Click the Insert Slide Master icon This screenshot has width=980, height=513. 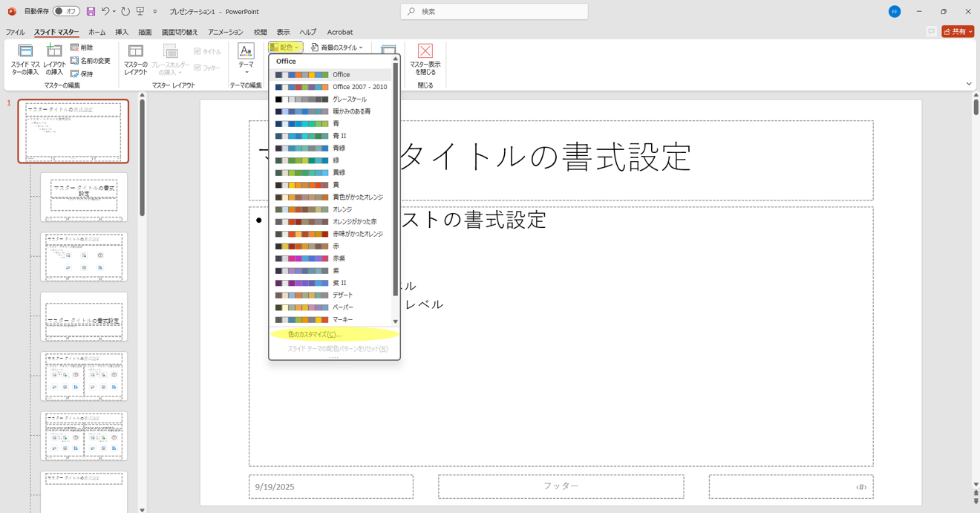[25, 51]
